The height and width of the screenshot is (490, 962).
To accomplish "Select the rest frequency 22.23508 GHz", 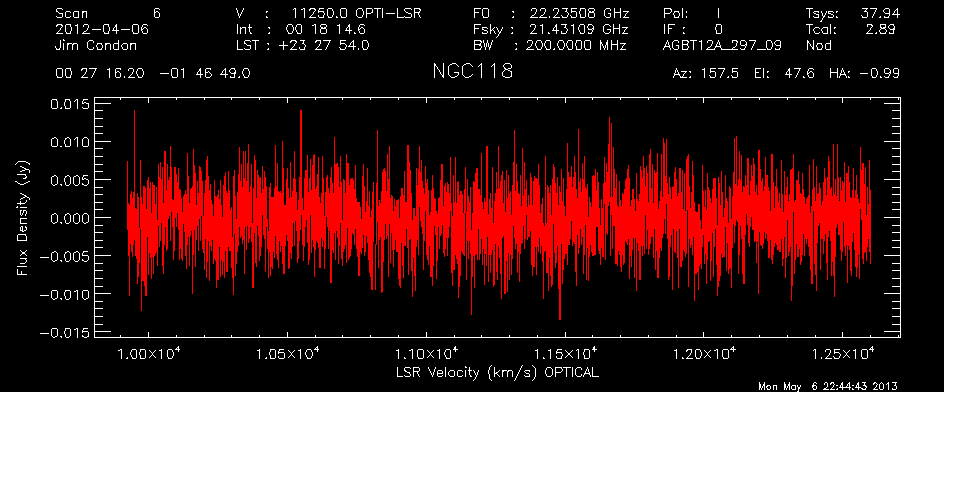I will point(579,13).
